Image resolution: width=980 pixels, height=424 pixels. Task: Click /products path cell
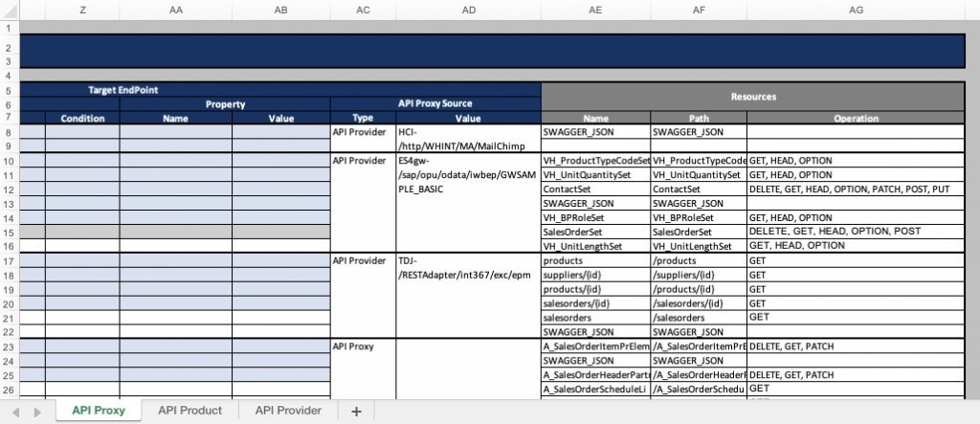[699, 260]
